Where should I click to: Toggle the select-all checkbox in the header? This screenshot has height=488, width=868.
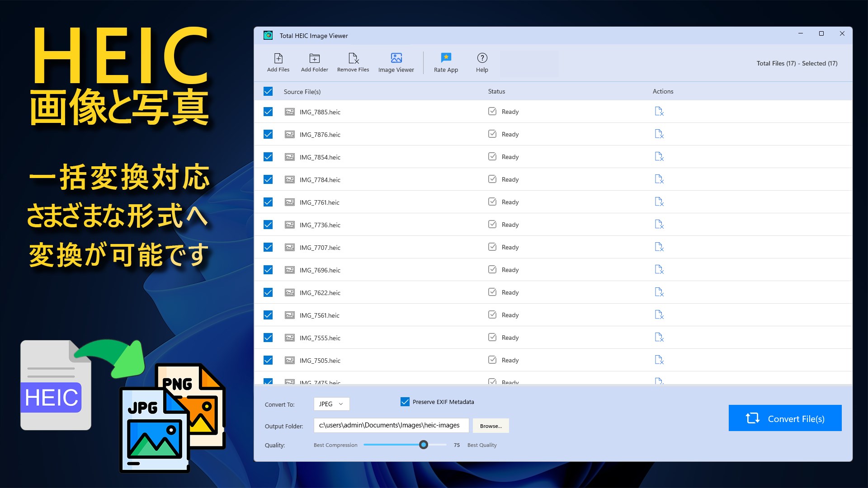(268, 91)
